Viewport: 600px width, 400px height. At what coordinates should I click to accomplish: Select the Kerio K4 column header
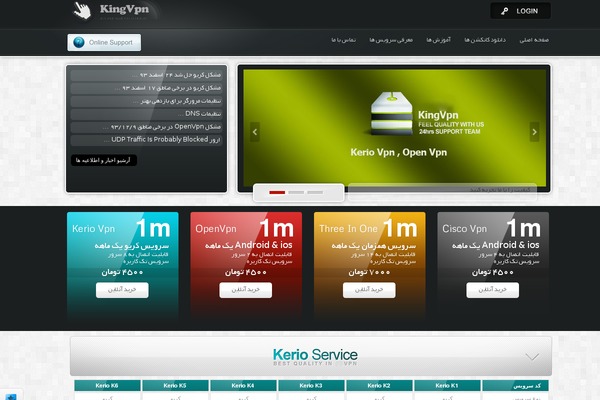click(x=243, y=385)
